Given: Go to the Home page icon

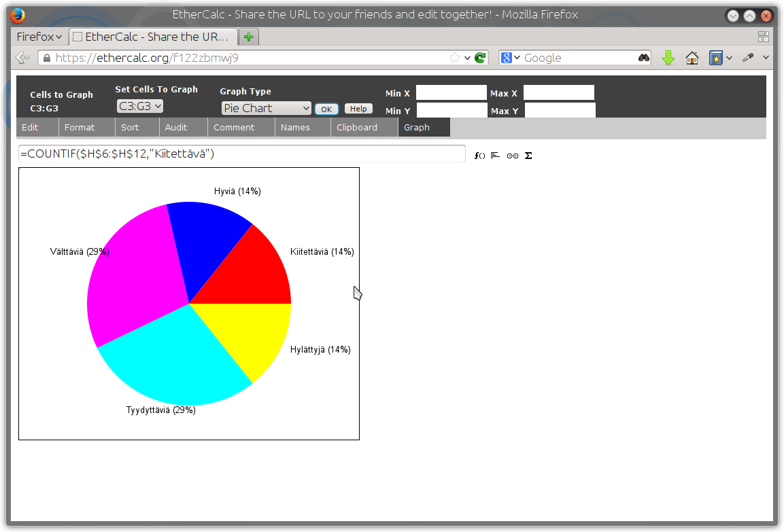Looking at the screenshot, I should pos(692,58).
